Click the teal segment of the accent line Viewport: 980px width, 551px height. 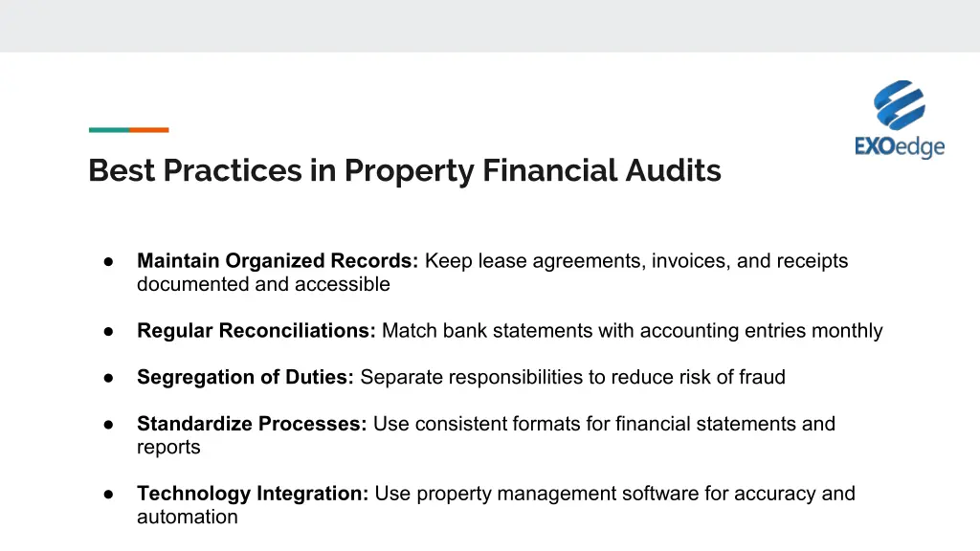pyautogui.click(x=108, y=130)
